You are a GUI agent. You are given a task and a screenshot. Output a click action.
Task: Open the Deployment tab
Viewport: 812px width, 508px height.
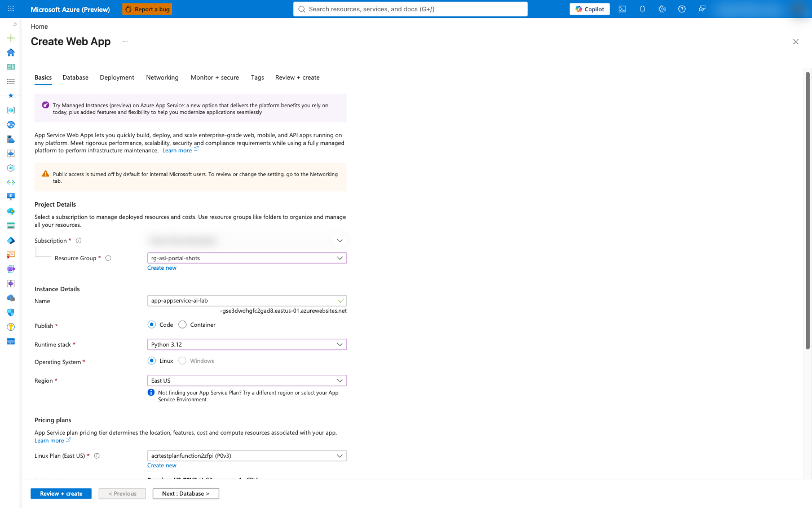[117, 77]
